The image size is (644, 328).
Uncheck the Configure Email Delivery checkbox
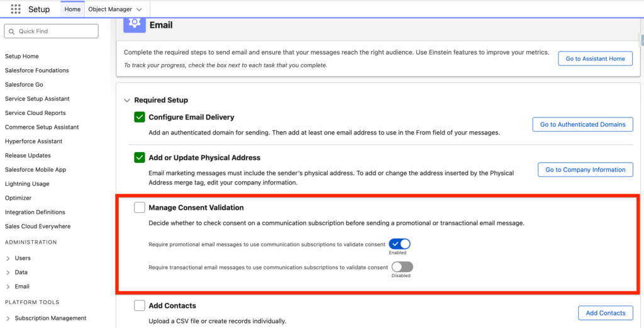click(x=140, y=118)
